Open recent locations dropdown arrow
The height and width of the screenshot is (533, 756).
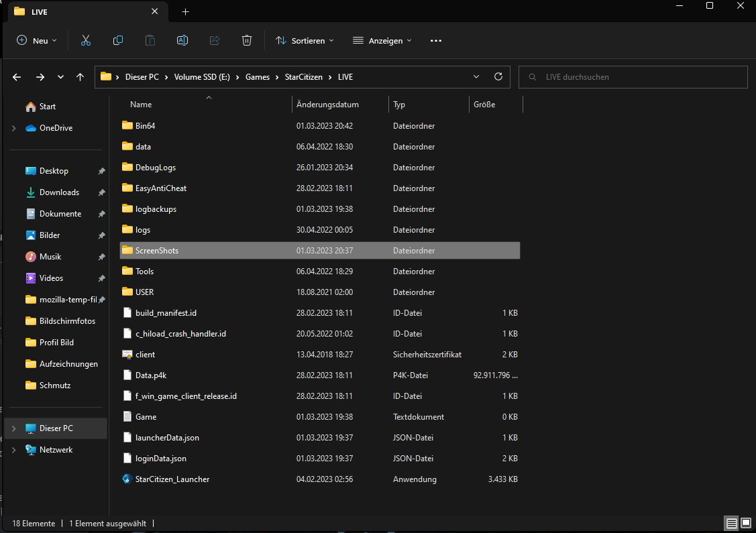coord(60,77)
